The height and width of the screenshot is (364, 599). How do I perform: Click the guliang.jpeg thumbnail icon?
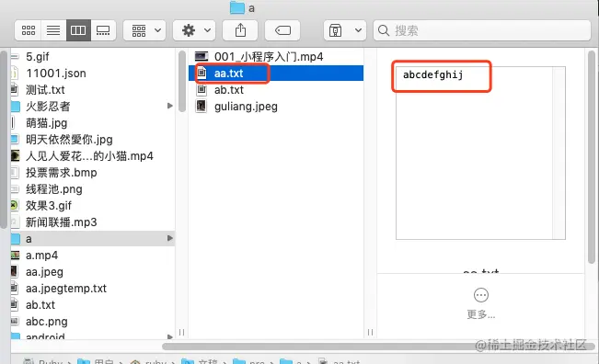click(x=202, y=106)
